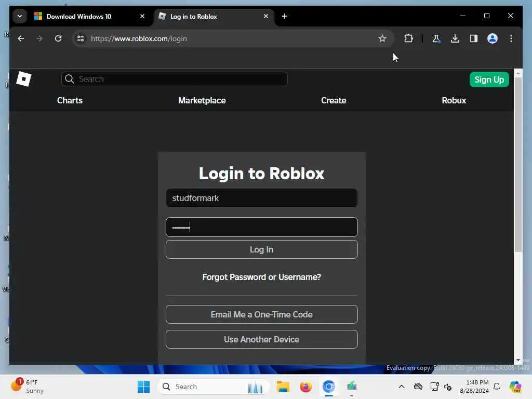Open the Marketplace navigation item
This screenshot has height=399, width=532.
click(x=202, y=100)
